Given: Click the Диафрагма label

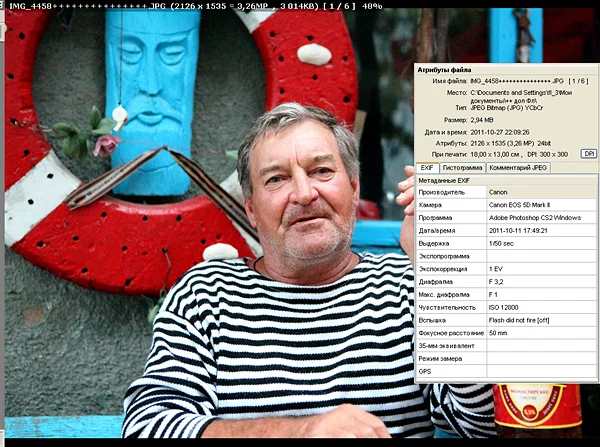Looking at the screenshot, I should (x=435, y=282).
